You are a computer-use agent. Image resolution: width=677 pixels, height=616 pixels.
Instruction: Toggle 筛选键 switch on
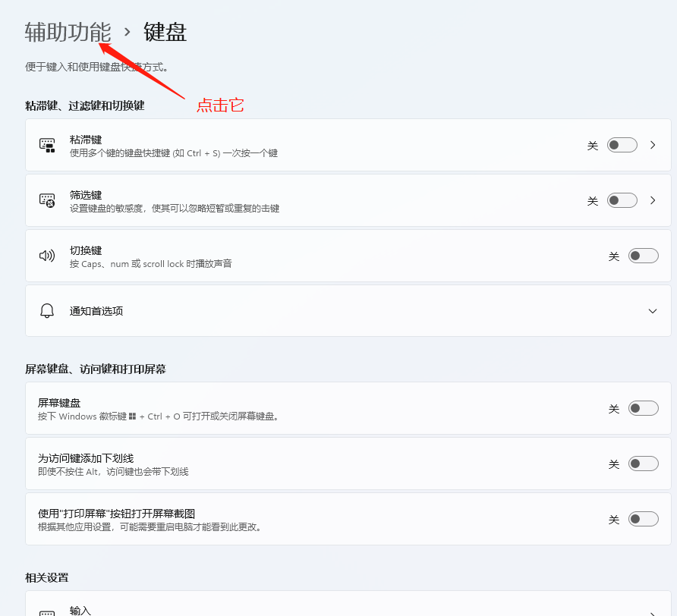622,200
